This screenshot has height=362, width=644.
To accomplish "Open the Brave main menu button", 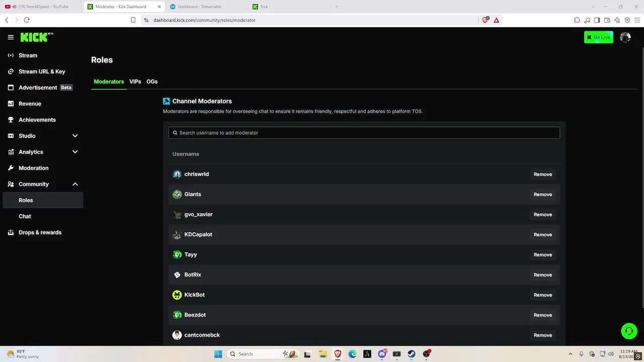I will [637, 20].
